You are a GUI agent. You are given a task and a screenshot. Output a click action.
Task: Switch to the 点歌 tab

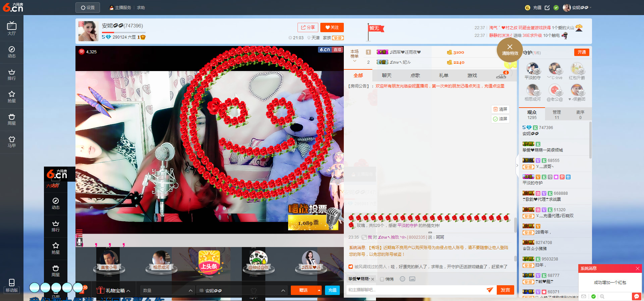415,75
